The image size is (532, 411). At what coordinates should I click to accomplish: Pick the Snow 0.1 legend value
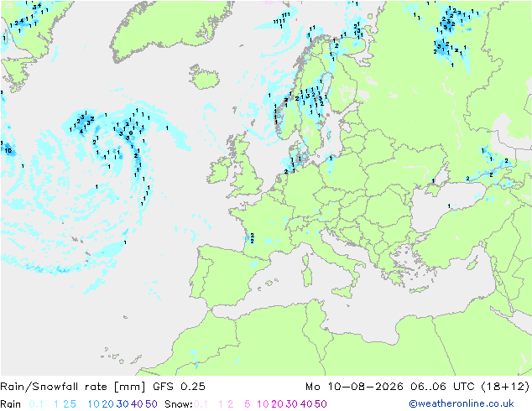coord(201,404)
